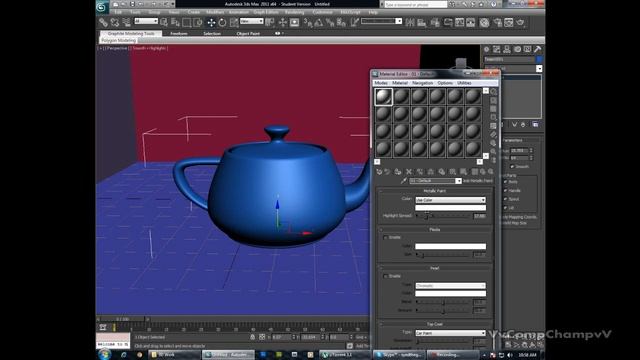
Task: Open the 3ds Max application menu logo
Action: [102, 7]
